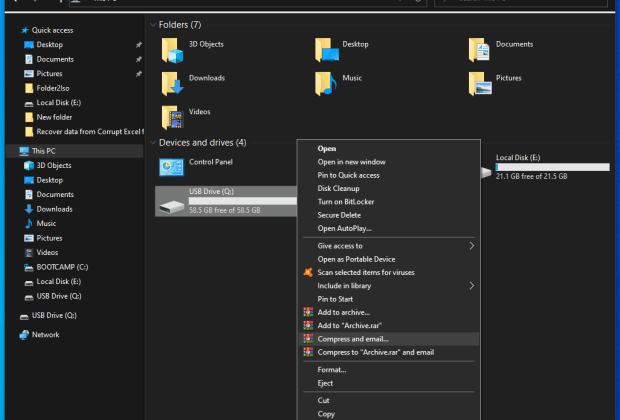
Task: Open the Downloads folder icon in main pane
Action: click(x=172, y=82)
